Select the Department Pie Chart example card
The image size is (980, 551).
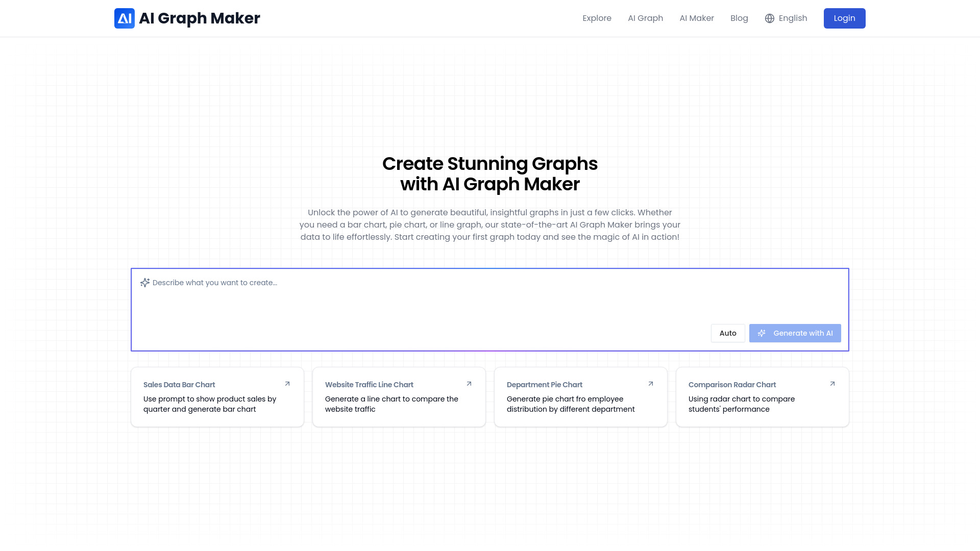pyautogui.click(x=581, y=396)
